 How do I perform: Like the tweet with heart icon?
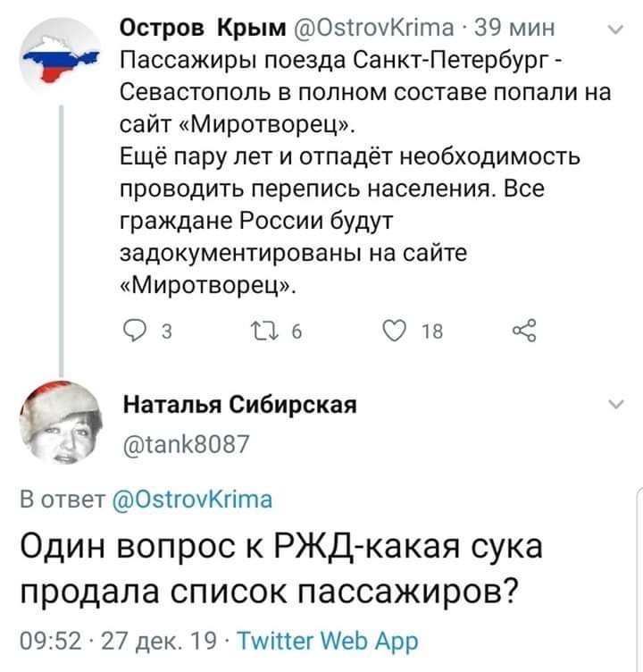tap(394, 331)
